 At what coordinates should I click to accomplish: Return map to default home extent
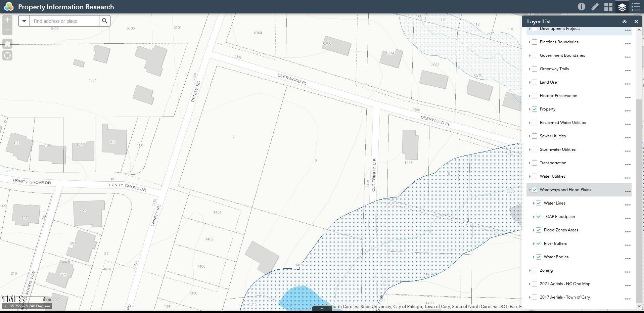(7, 44)
